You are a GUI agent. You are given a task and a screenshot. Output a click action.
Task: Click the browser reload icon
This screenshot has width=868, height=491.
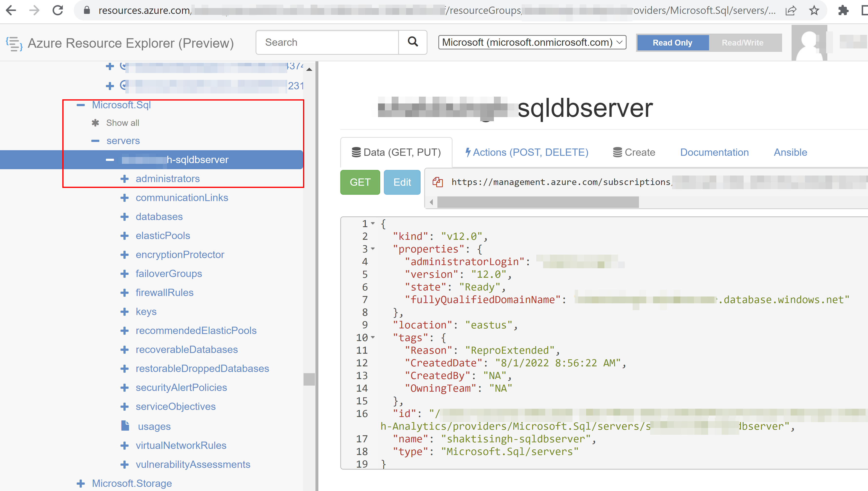(x=58, y=10)
